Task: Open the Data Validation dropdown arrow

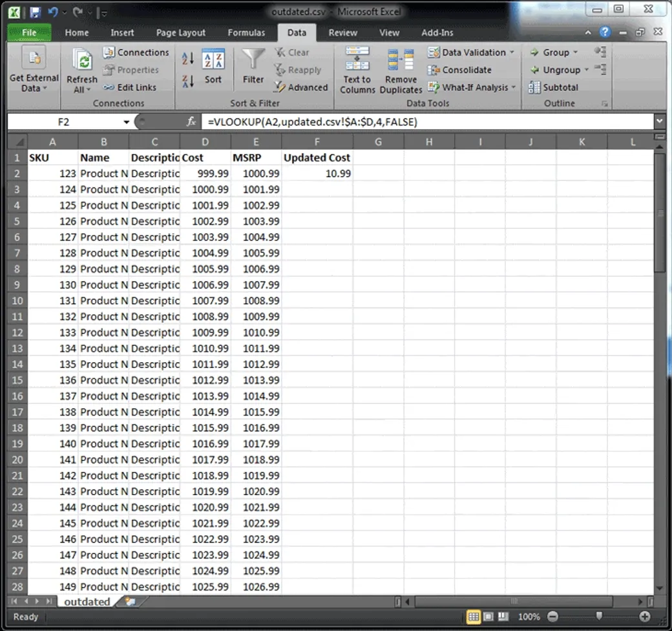Action: click(x=511, y=52)
